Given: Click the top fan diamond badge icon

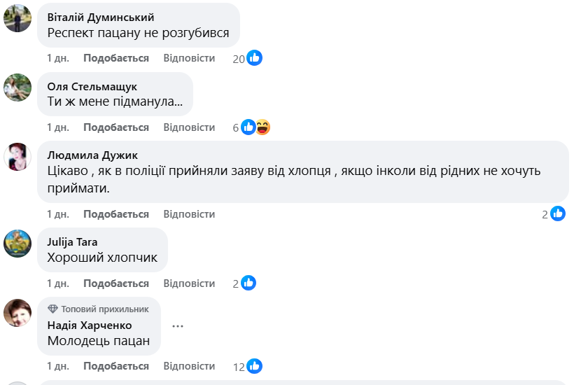Looking at the screenshot, I should point(52,309).
